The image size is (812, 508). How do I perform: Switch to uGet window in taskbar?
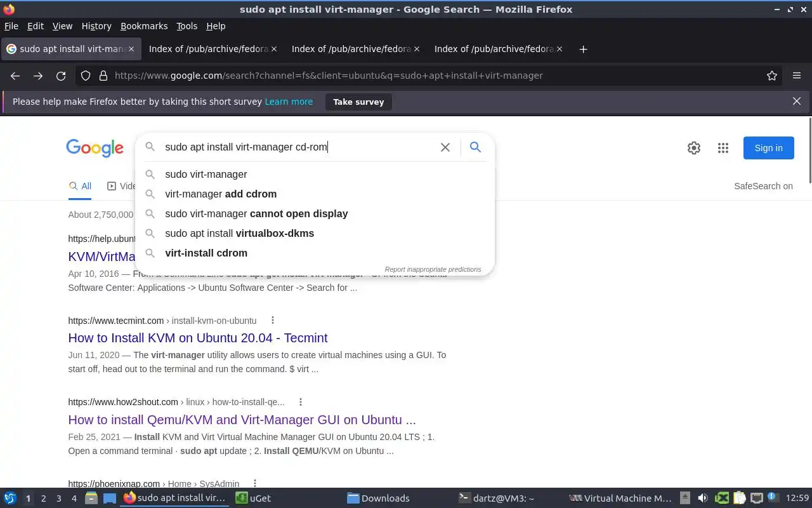point(287,498)
